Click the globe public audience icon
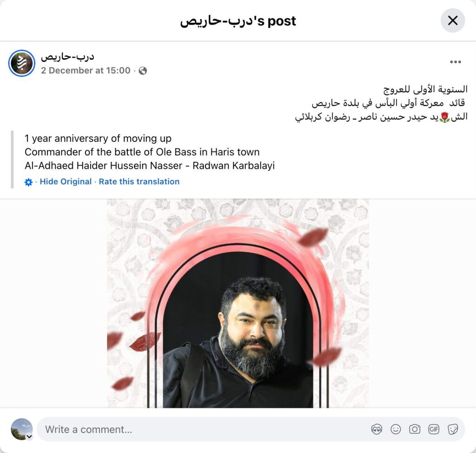This screenshot has width=476, height=453. pyautogui.click(x=143, y=71)
